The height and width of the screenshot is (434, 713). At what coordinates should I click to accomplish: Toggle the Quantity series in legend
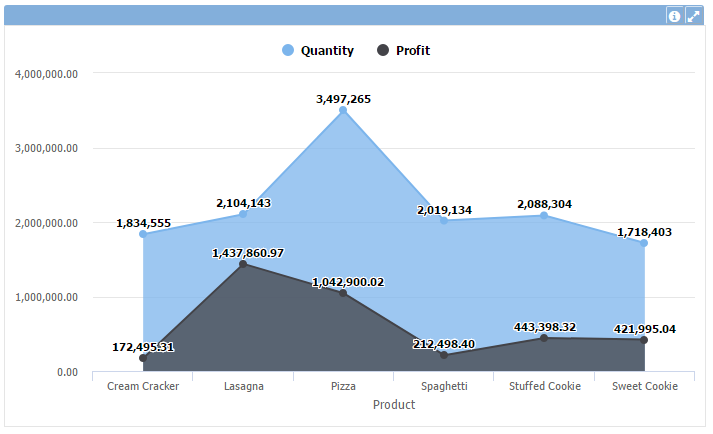point(327,50)
